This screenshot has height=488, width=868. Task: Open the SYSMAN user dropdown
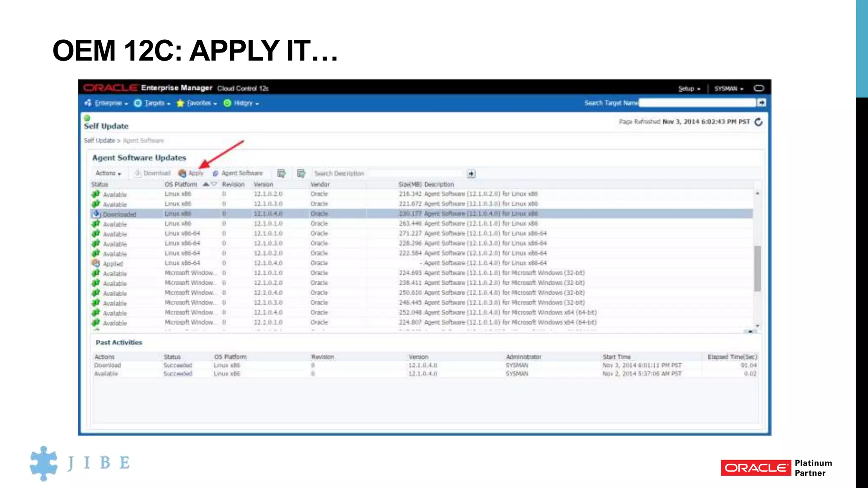729,89
